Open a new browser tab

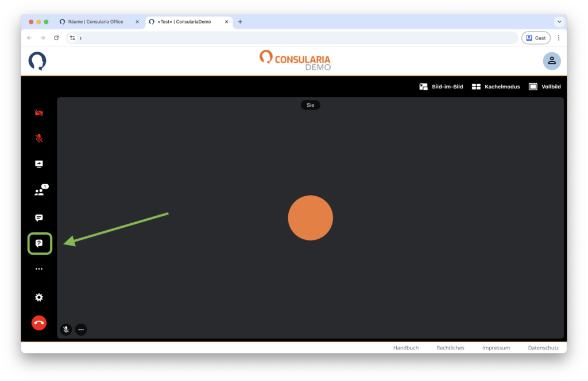click(240, 22)
